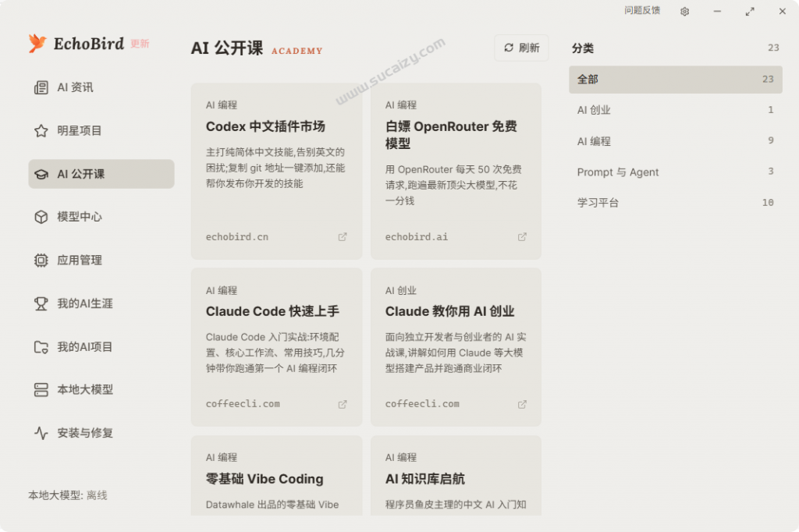
Task: Click coffeecli.com under Claude 教你用 AI 创业
Action: (422, 404)
